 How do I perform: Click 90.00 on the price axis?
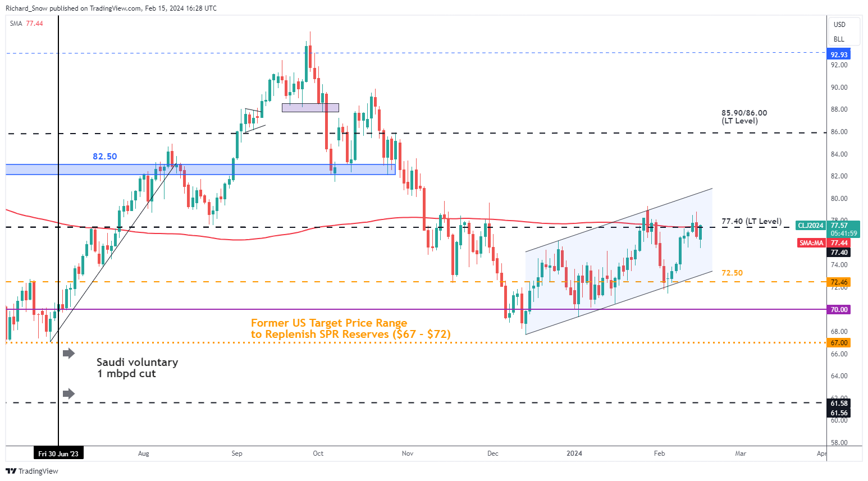839,88
